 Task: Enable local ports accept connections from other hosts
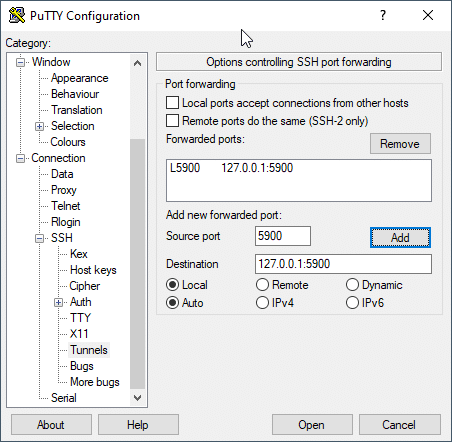(172, 103)
